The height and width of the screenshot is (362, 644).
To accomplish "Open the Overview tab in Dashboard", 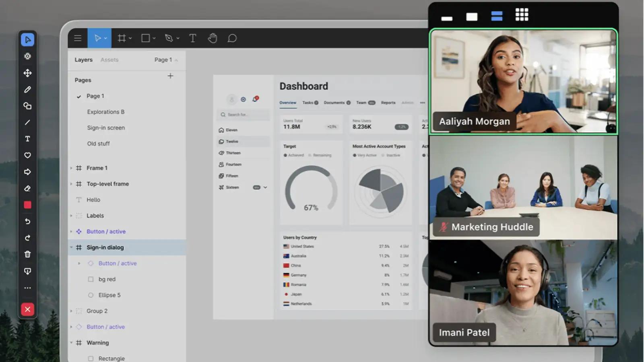I will point(288,103).
